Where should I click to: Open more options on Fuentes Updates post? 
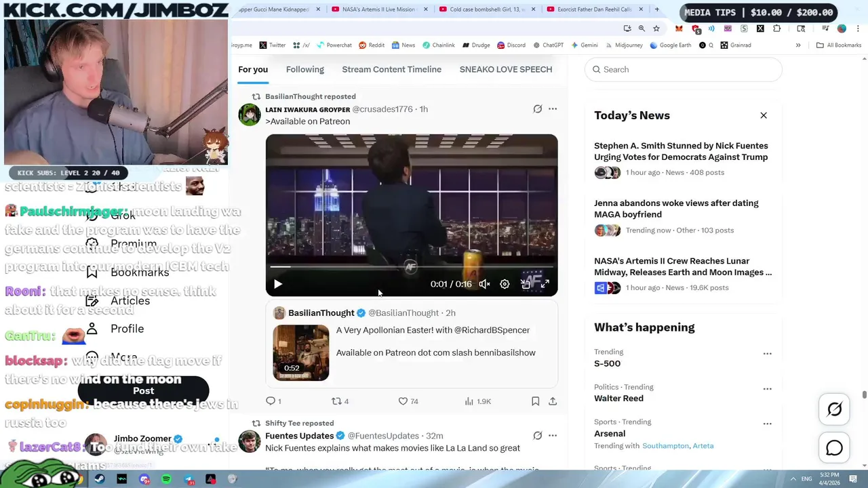(553, 436)
